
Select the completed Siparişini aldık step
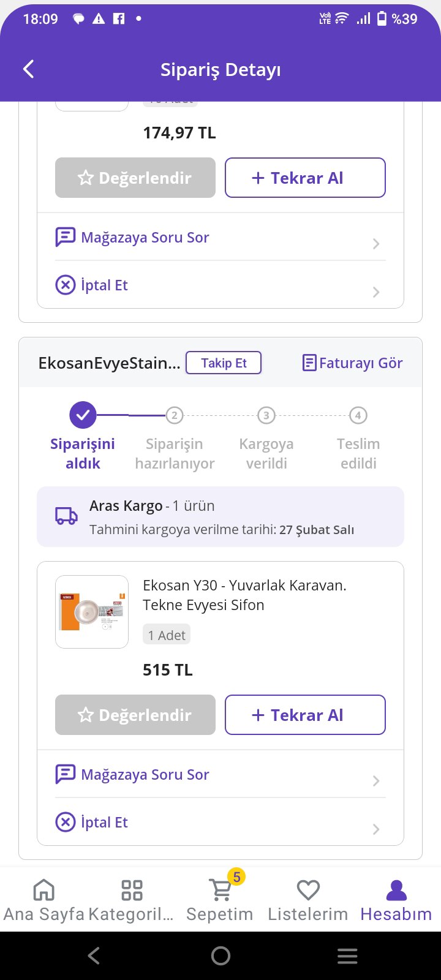(x=83, y=415)
